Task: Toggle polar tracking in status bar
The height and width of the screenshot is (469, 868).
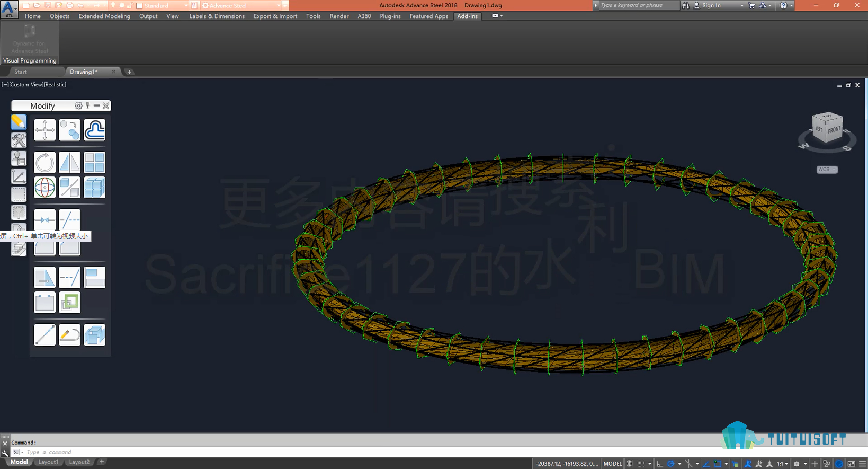Action: coord(670,464)
